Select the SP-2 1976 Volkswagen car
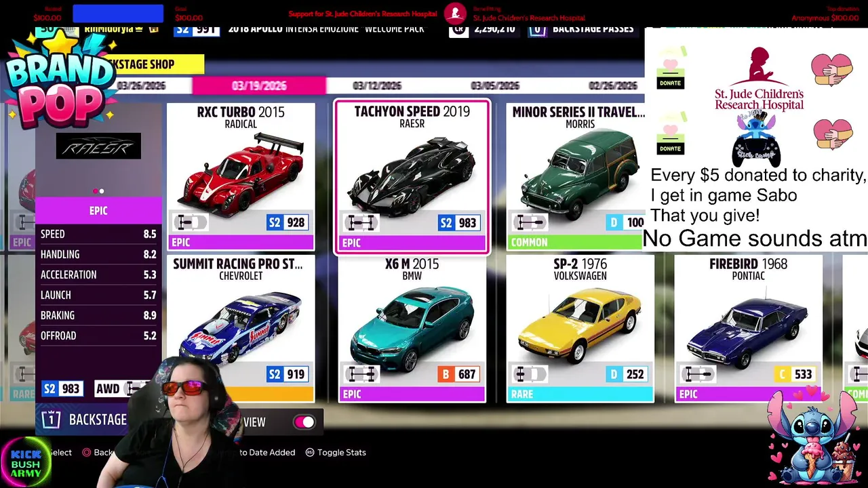This screenshot has height=488, width=868. click(x=580, y=329)
